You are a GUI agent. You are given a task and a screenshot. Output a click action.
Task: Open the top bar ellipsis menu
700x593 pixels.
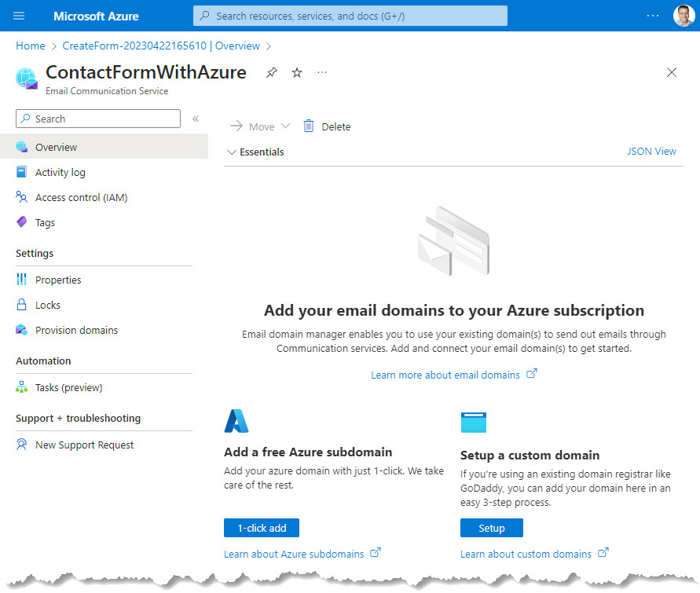coord(653,16)
